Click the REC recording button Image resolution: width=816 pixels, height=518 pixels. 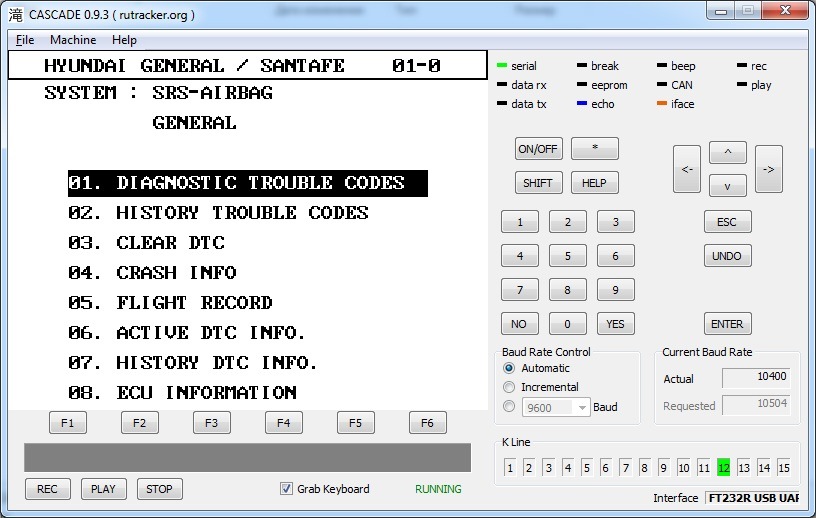[x=47, y=489]
